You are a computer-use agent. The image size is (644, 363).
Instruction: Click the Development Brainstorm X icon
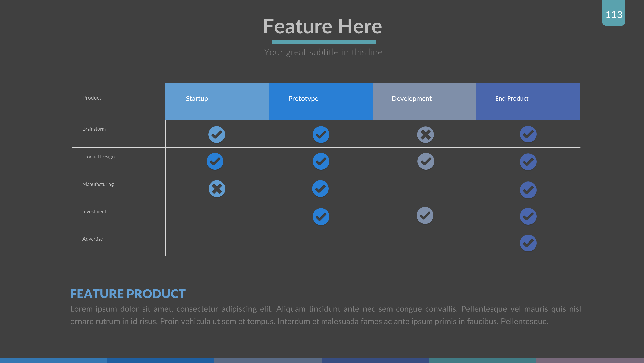tap(425, 134)
